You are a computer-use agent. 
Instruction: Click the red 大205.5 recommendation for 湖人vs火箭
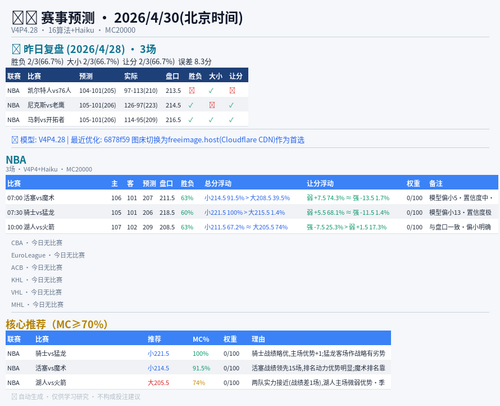point(158,383)
